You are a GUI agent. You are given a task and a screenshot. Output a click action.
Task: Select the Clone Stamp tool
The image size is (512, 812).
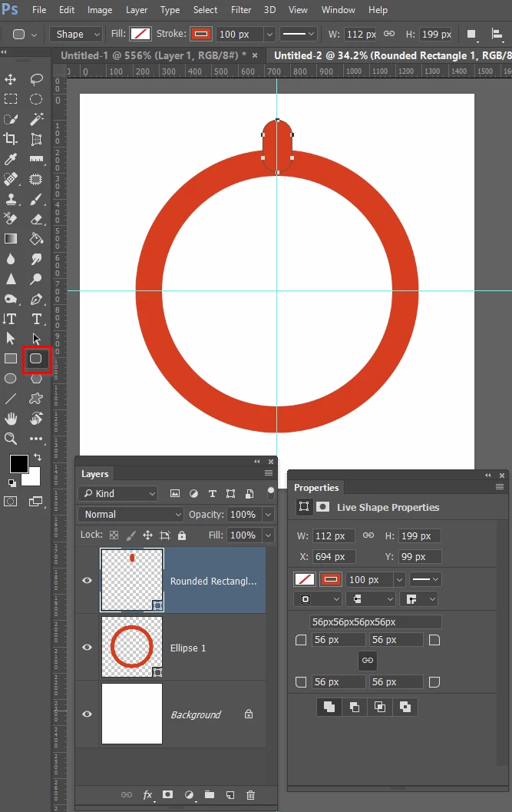(10, 200)
